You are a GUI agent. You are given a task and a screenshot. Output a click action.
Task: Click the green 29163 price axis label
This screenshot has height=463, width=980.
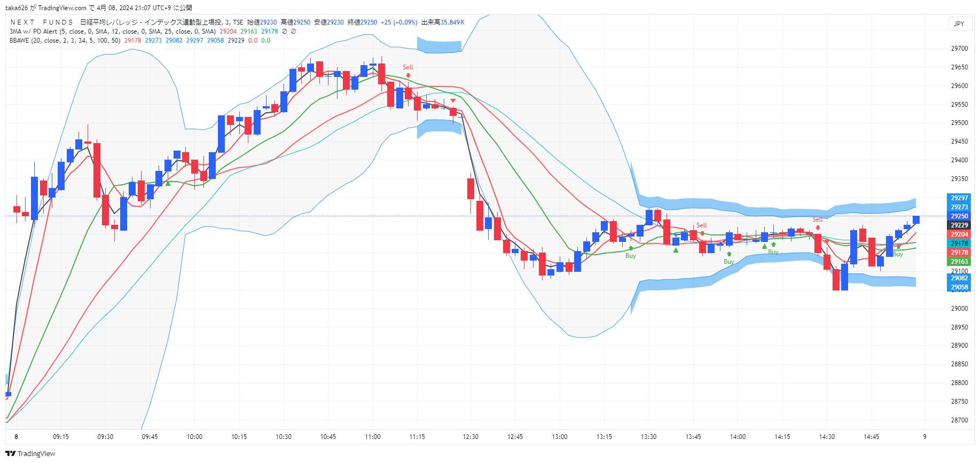[x=959, y=262]
